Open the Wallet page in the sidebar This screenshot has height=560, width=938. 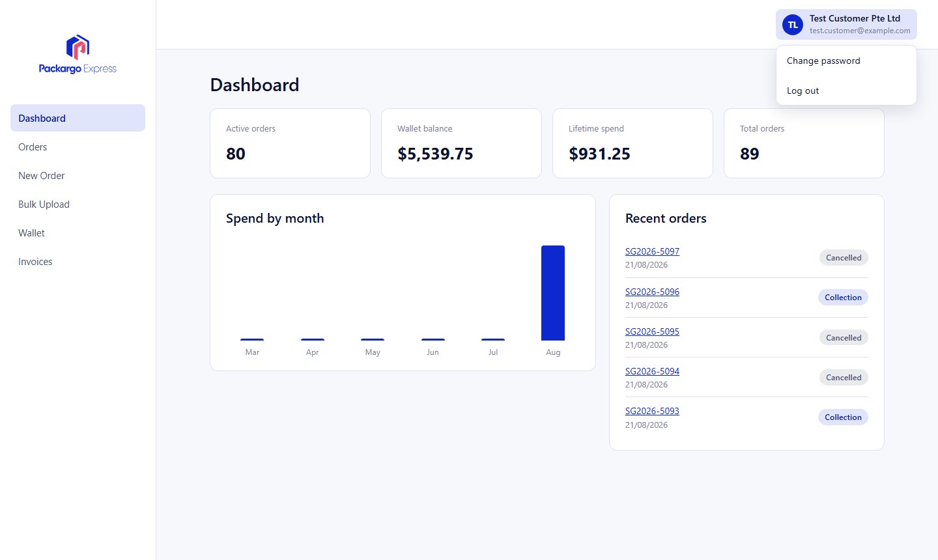pos(78,232)
